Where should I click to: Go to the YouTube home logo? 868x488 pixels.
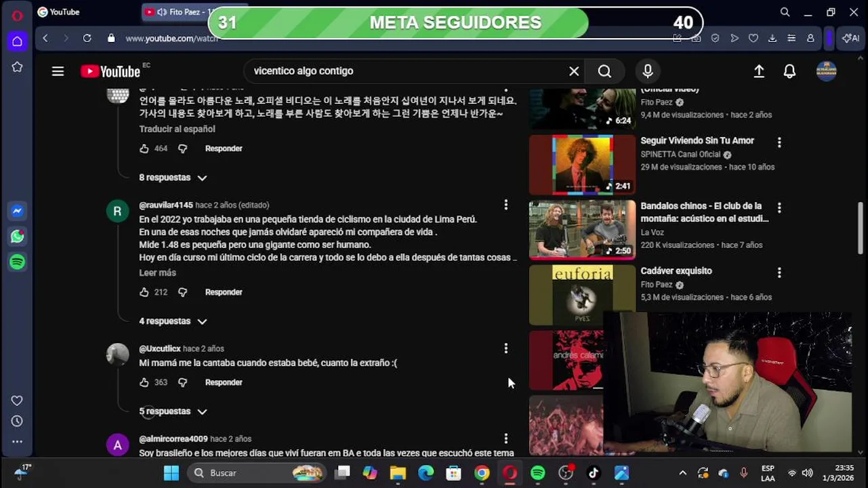tap(111, 71)
